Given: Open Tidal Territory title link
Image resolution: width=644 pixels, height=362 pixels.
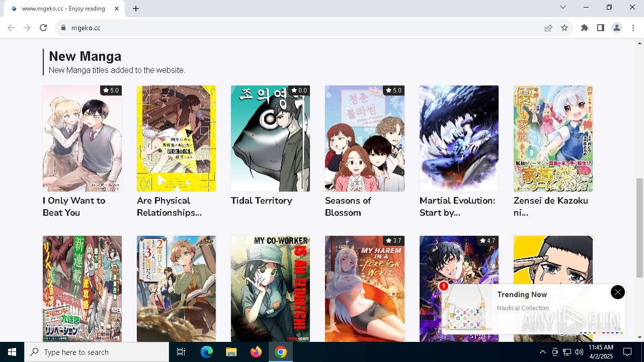Looking at the screenshot, I should pos(262,201).
